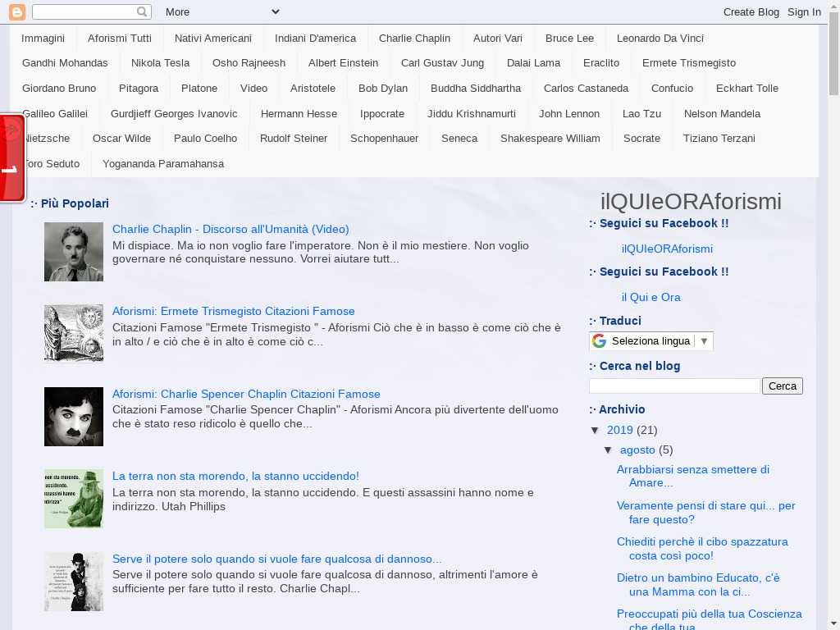Click the ilQUIeORAforismi blog title

691,202
